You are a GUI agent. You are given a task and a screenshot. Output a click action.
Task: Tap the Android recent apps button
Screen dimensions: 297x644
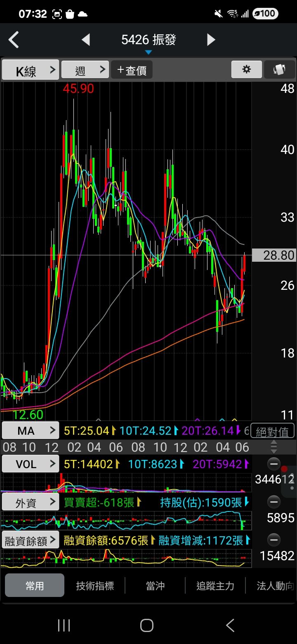point(64,625)
